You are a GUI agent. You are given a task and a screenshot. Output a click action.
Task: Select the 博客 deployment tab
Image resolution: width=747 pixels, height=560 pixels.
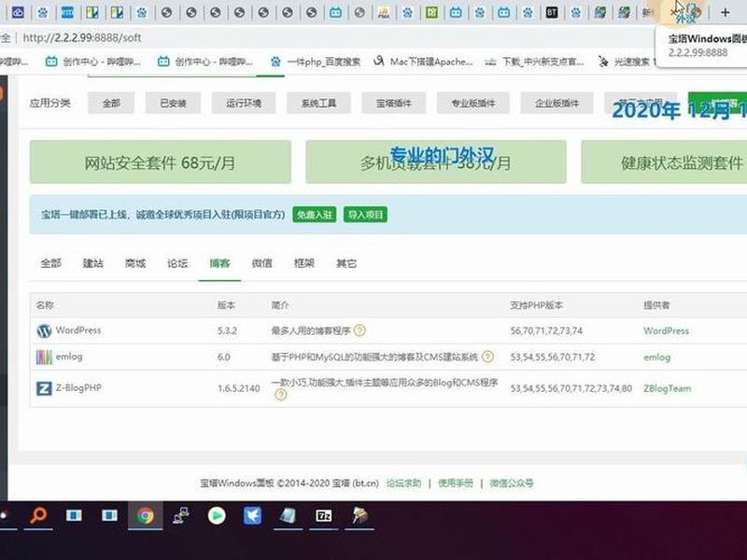click(219, 263)
